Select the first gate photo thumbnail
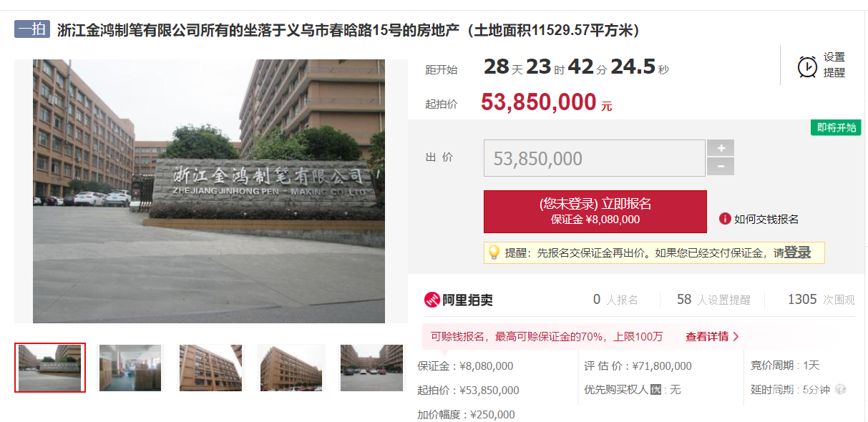This screenshot has height=422, width=868. click(50, 368)
